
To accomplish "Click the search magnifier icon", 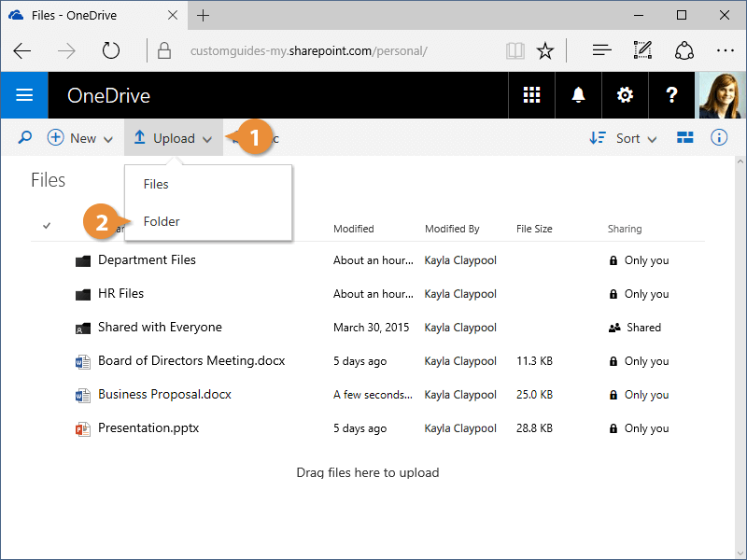I will tap(25, 138).
